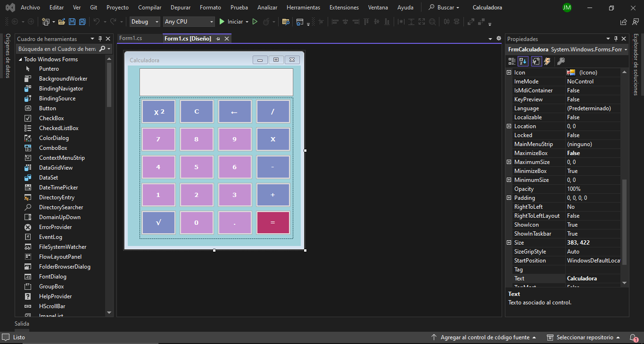
Task: Click the √ button on the calculator form
Action: (x=158, y=222)
